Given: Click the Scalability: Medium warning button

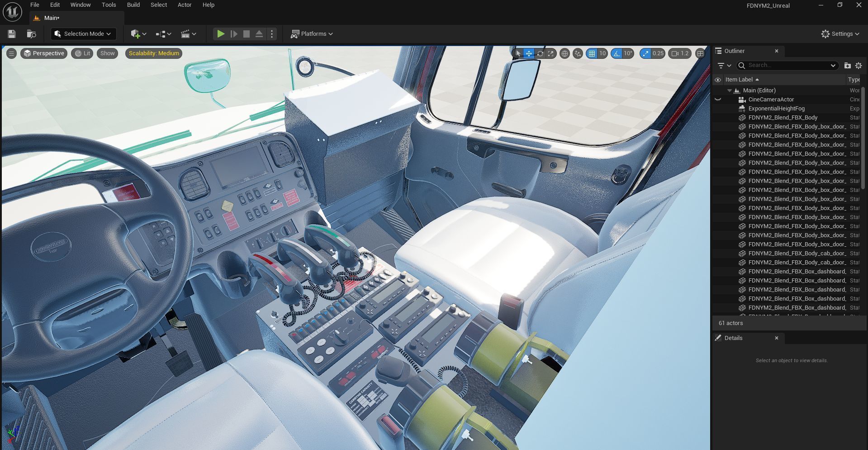Looking at the screenshot, I should point(154,53).
